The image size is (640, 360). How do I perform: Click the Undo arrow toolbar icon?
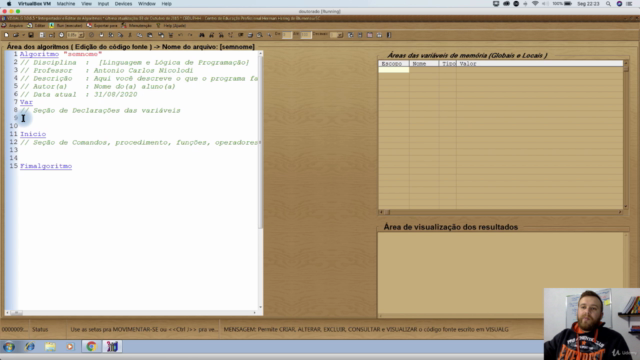click(x=180, y=35)
